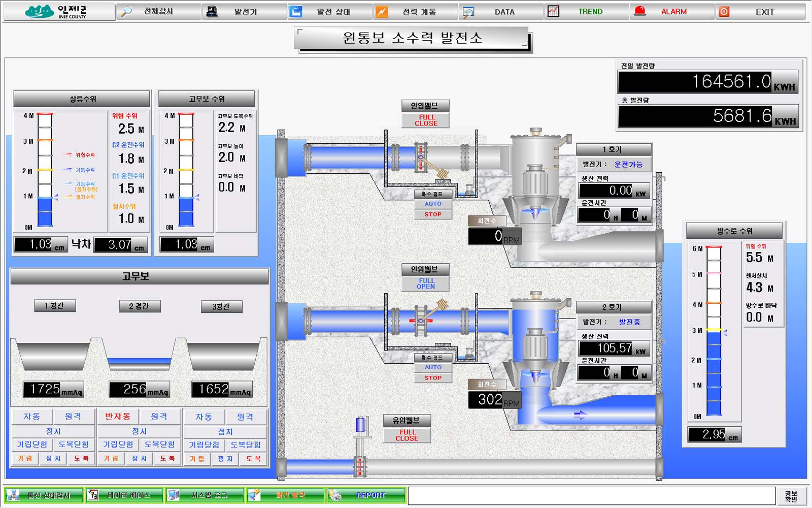Click the generator icon next to 발전기
Image resolution: width=812 pixels, height=508 pixels.
(213, 12)
